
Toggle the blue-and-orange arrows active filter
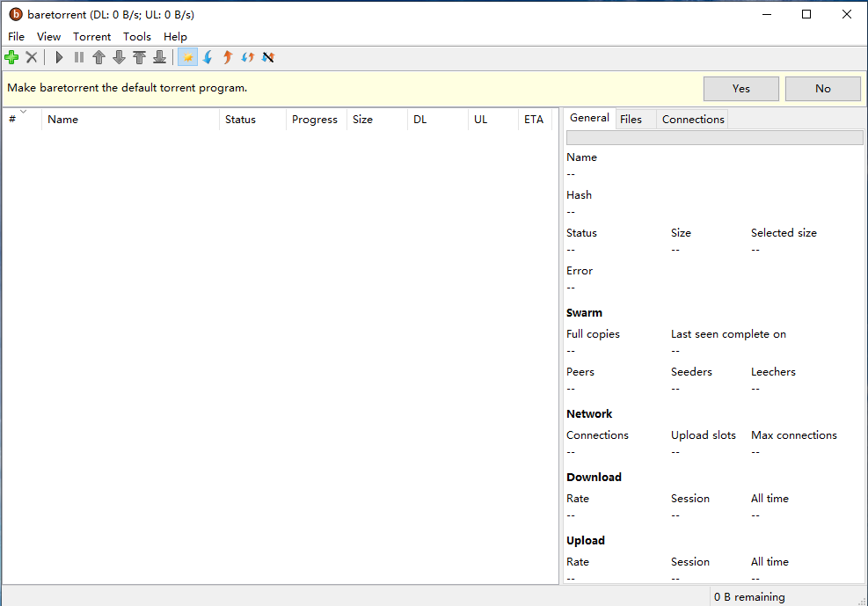click(x=248, y=57)
